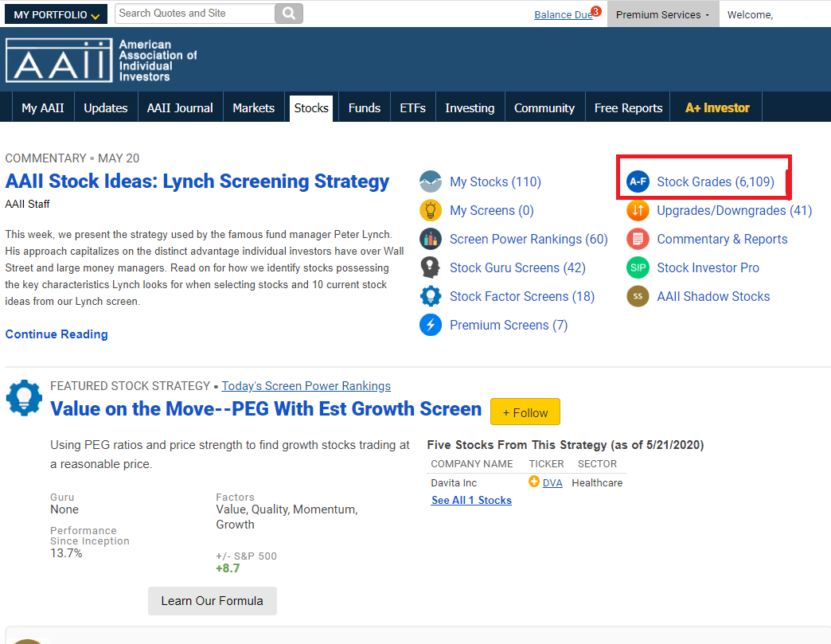Click Continue Reading link
Viewport: 831px width, 644px height.
57,334
